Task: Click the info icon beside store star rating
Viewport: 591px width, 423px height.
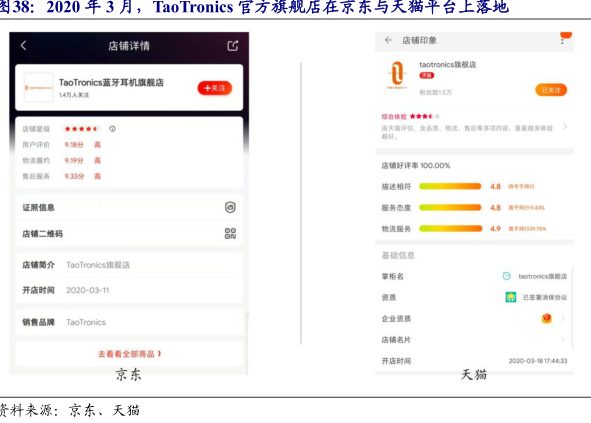Action: 112,129
